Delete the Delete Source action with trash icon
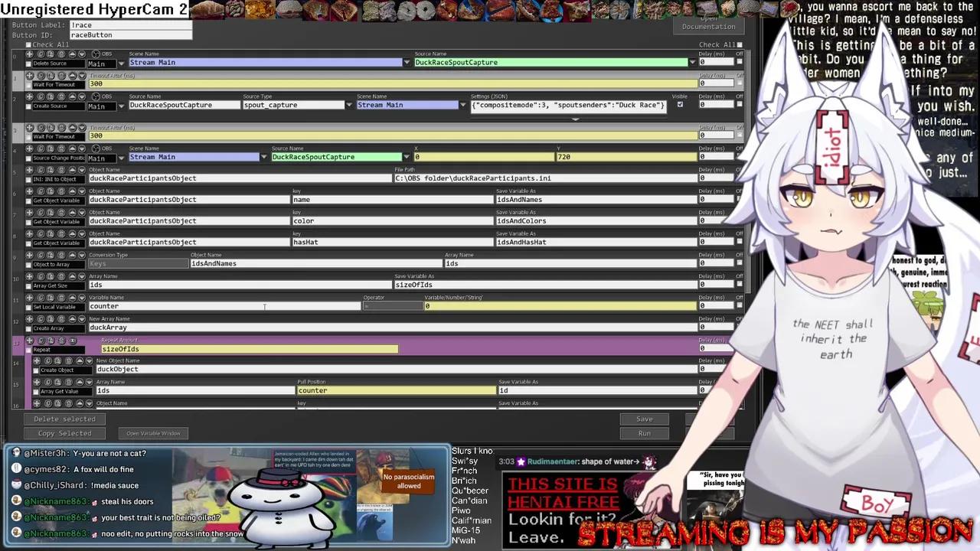This screenshot has height=551, width=980. [x=61, y=54]
